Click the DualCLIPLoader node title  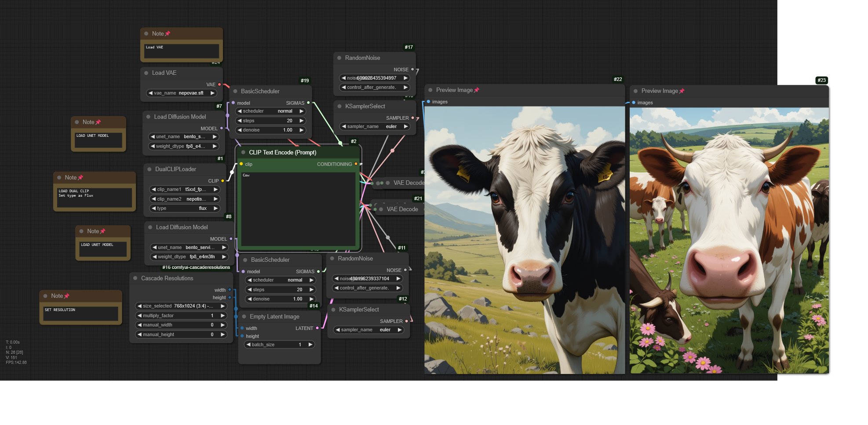click(x=175, y=169)
